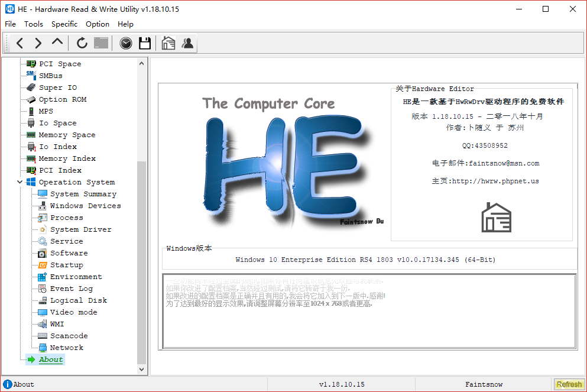The width and height of the screenshot is (587, 392).
Task: Click the email address faintsnow@msn.com
Action: tap(504, 163)
